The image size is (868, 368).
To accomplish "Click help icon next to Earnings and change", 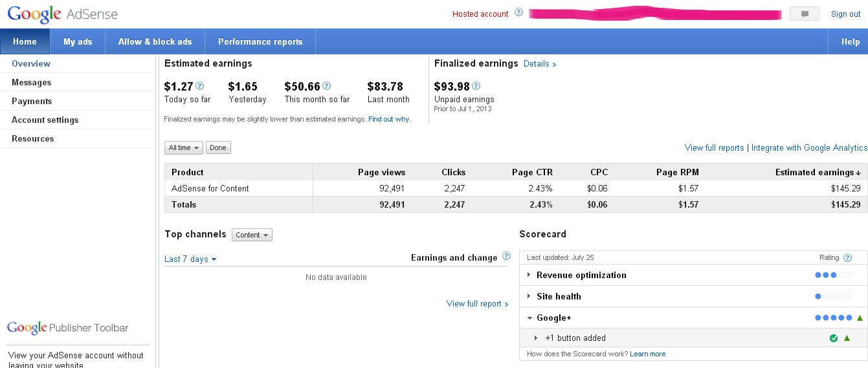I will pos(506,257).
